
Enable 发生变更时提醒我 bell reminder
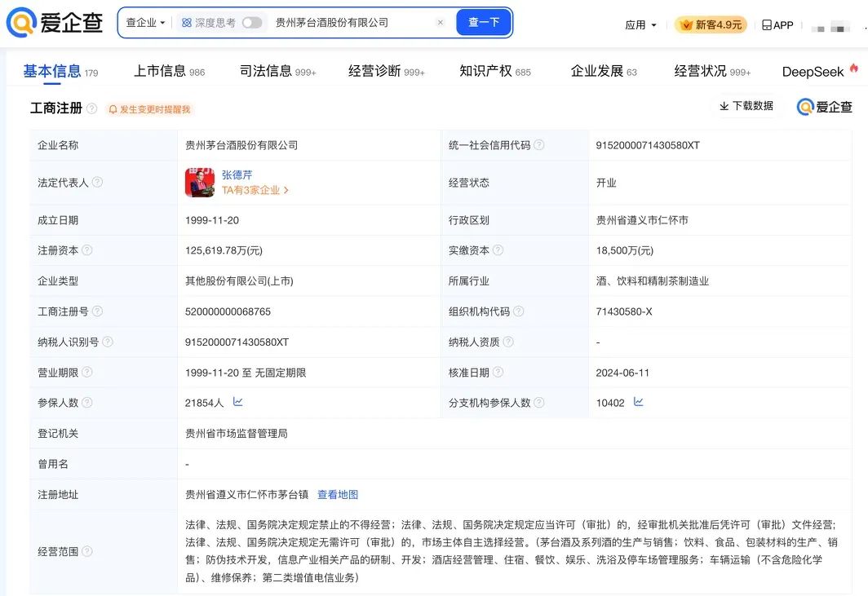149,109
